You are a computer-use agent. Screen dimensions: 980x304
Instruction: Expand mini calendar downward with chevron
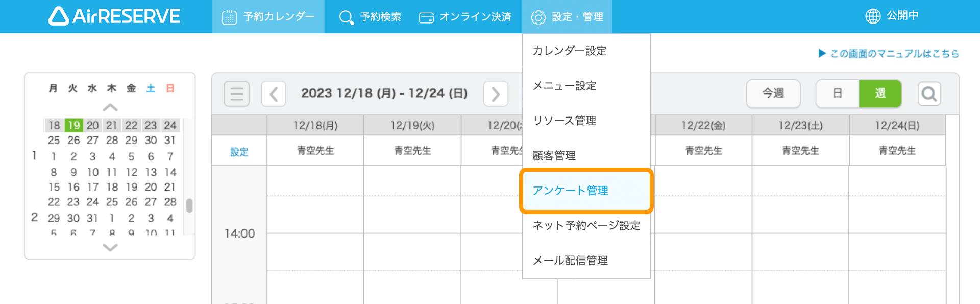110,247
